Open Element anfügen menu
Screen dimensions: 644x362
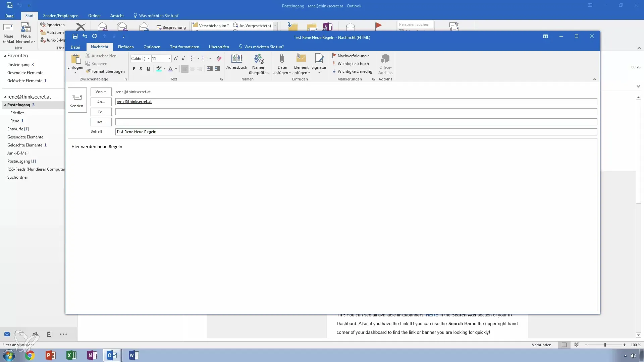click(x=301, y=64)
